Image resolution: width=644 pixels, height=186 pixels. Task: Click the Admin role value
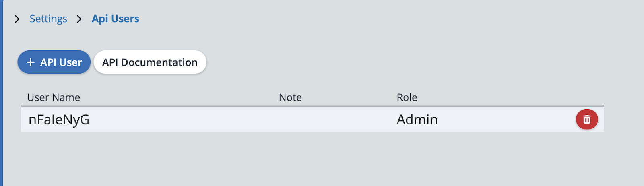click(417, 120)
